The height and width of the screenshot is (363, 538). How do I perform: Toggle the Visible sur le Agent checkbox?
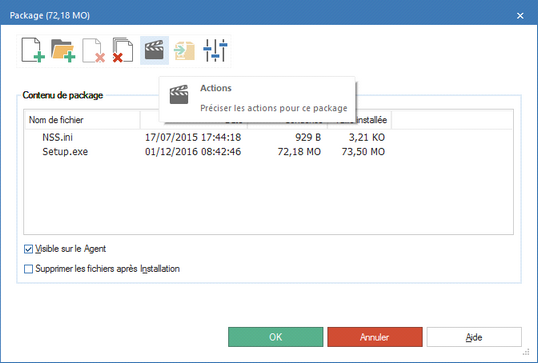tap(28, 249)
